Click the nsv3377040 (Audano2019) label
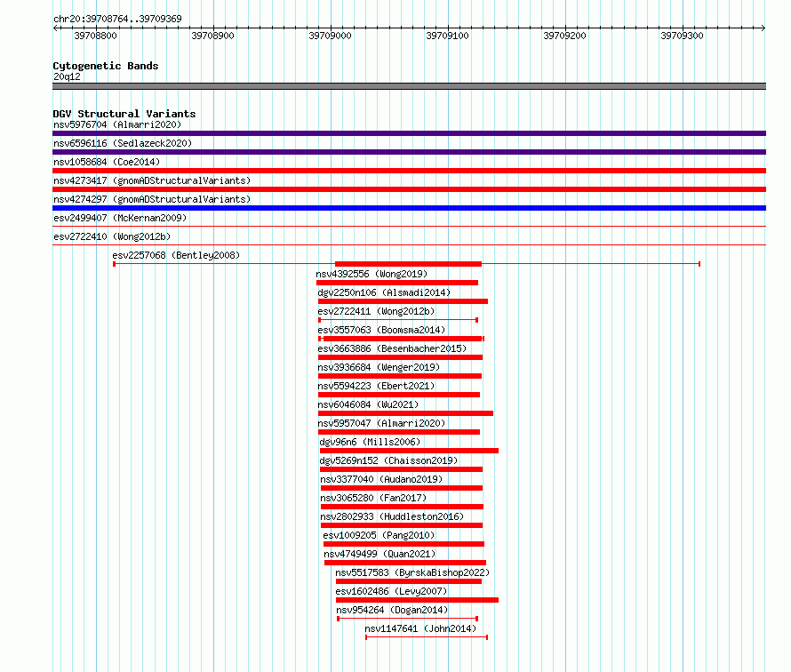Screen dimensions: 791x672 tap(381, 479)
